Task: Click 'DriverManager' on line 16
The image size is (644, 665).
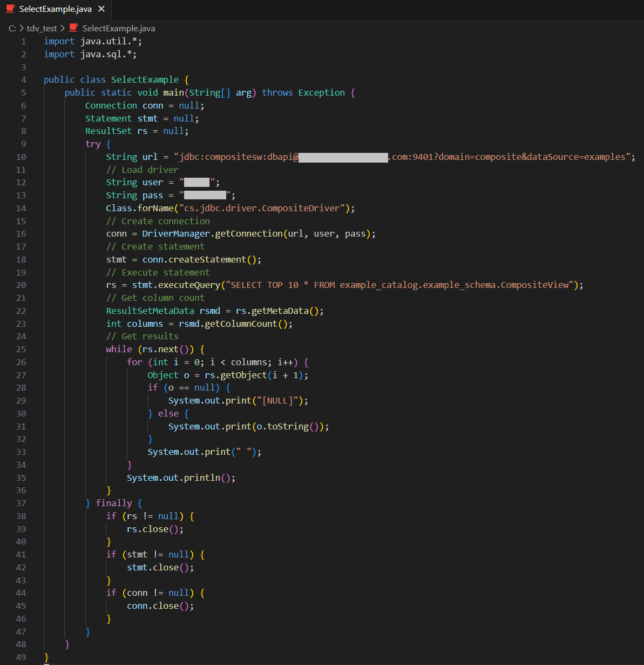Action: click(176, 234)
